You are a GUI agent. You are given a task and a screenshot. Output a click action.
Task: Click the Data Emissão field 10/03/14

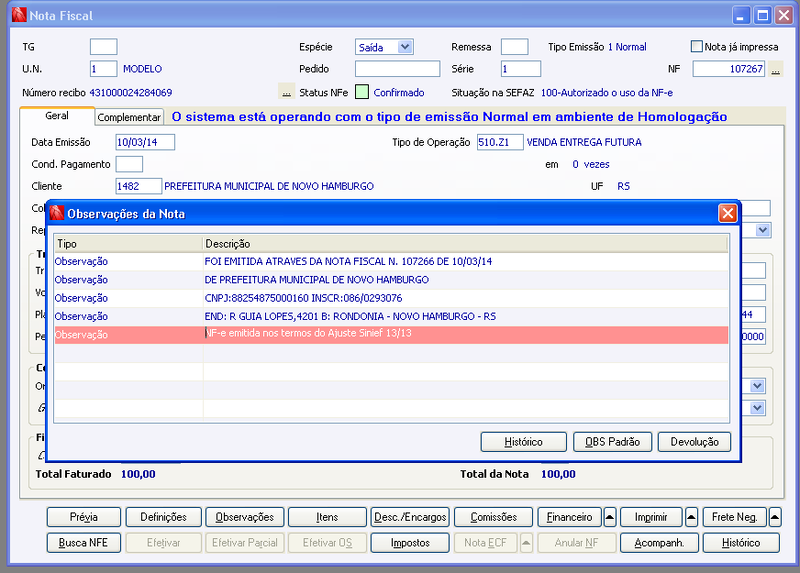145,142
